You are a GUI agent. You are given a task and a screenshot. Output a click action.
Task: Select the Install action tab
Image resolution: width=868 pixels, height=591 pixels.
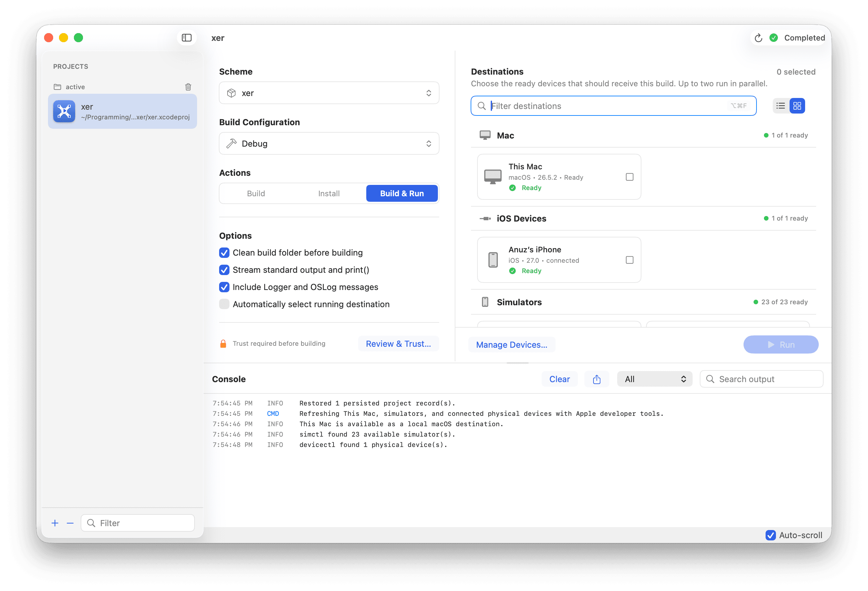pyautogui.click(x=329, y=194)
